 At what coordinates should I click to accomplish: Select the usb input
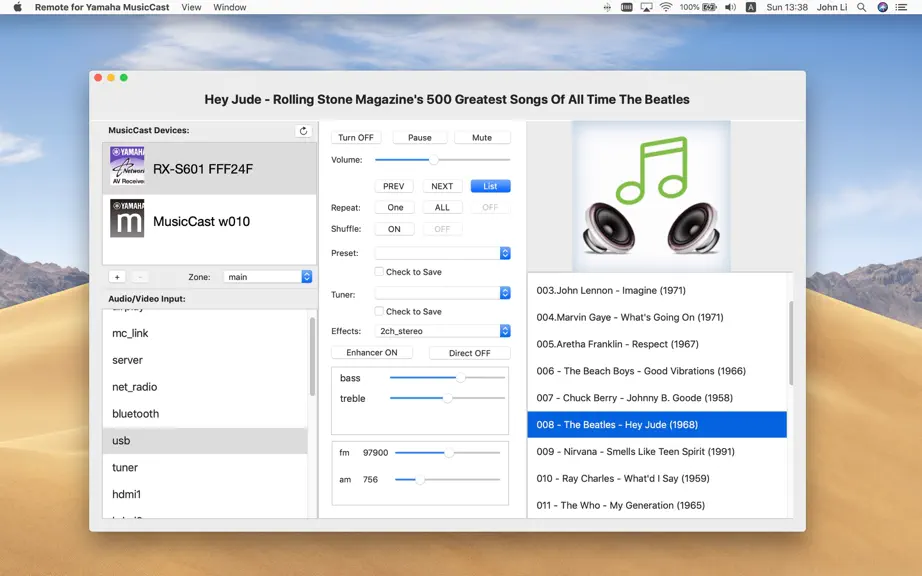tap(205, 441)
